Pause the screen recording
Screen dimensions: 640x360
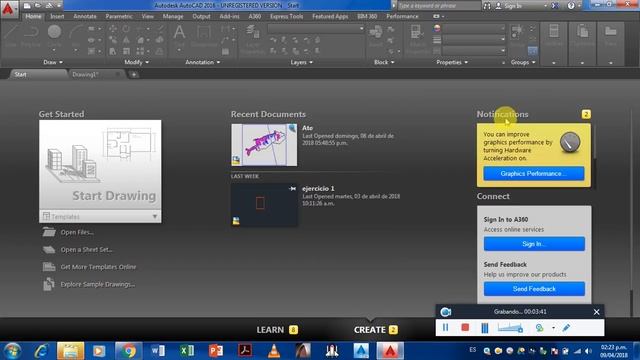(x=445, y=327)
